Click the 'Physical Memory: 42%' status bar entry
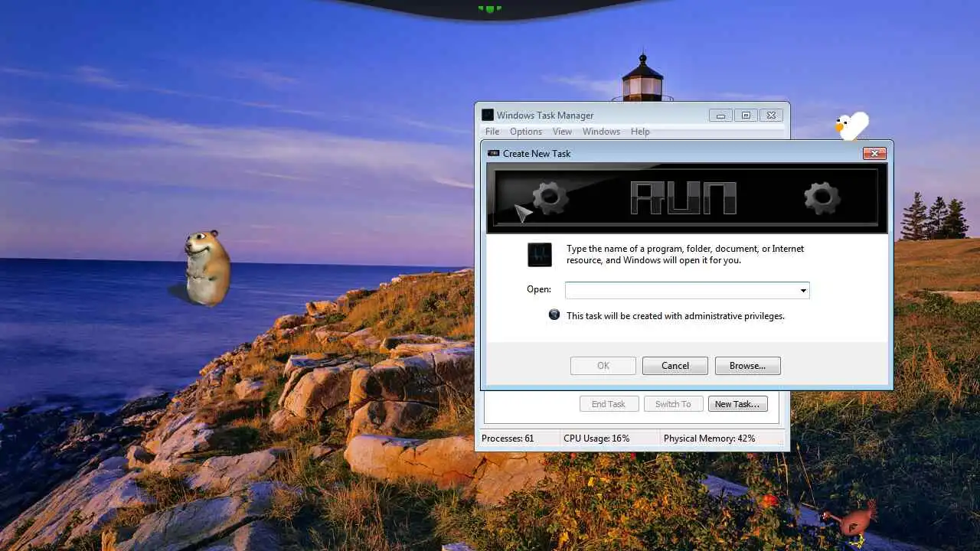Screen dimensions: 980x551 click(x=710, y=439)
